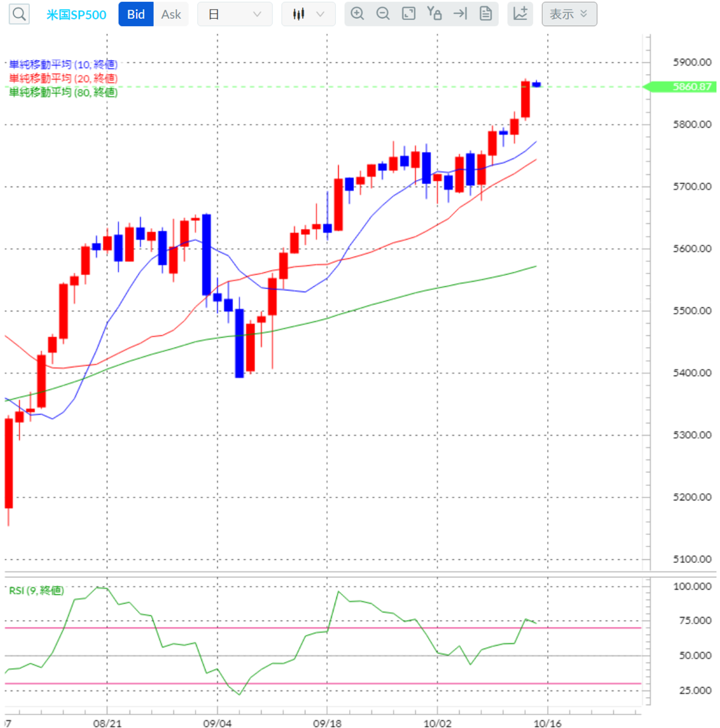Viewport: 720px width, 728px height.
Task: Click the 5100.00 price axis label
Action: [692, 559]
